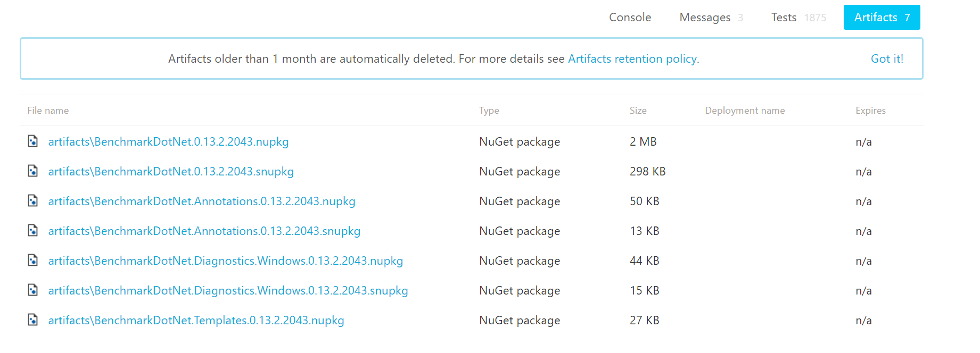
Task: Click file icon beside BenchmarkDotNet.0.13.2.2043.snupkg
Action: (x=33, y=171)
